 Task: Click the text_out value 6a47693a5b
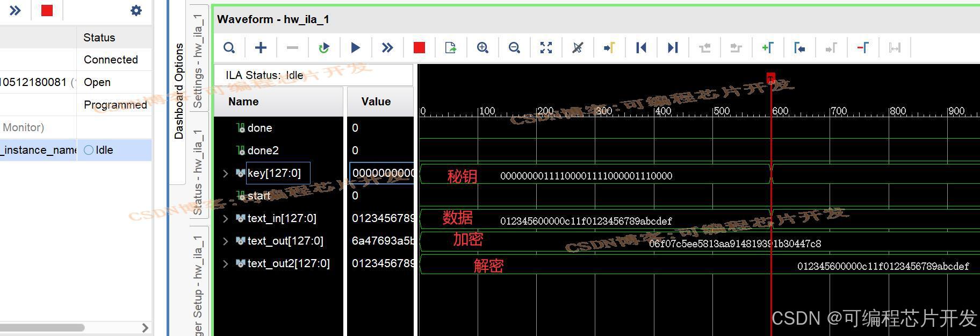[383, 241]
